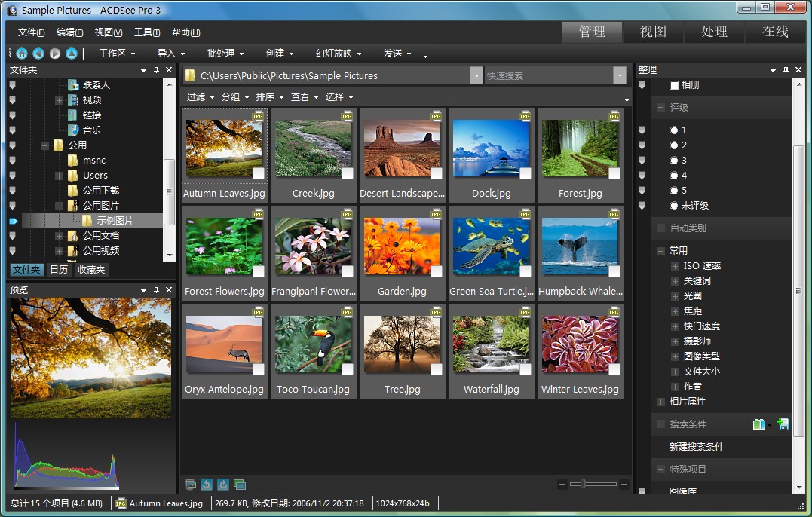The image size is (812, 517).
Task: Open the compare images icon in bottom toolbar
Action: pyautogui.click(x=239, y=485)
